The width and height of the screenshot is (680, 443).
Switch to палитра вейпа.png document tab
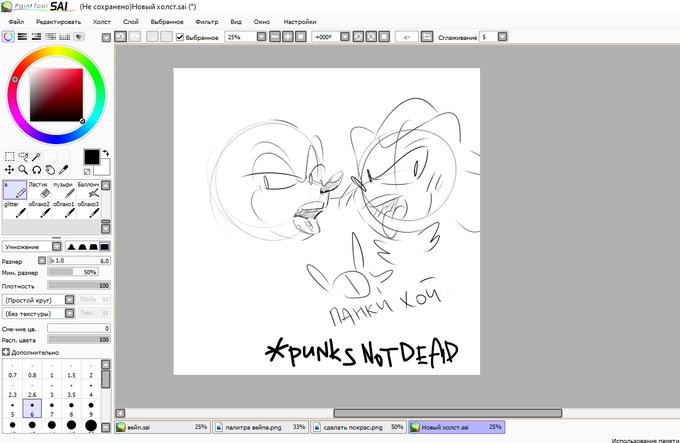(x=261, y=427)
